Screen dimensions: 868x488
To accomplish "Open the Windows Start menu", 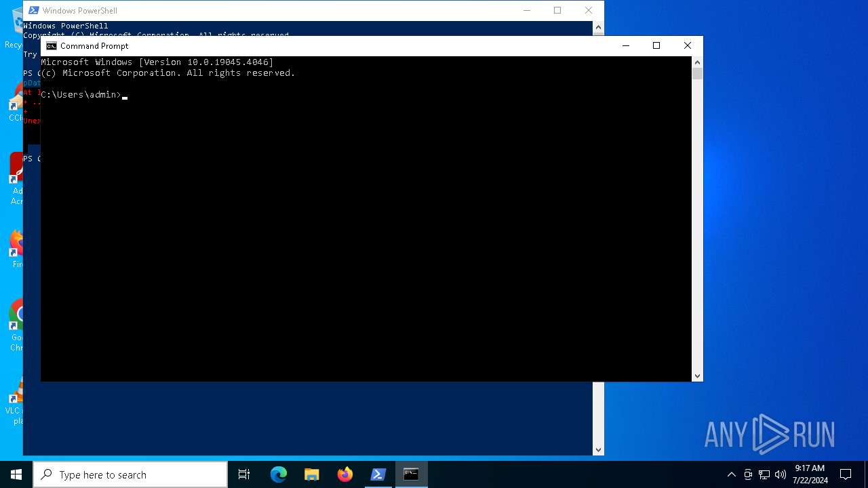I will [16, 474].
